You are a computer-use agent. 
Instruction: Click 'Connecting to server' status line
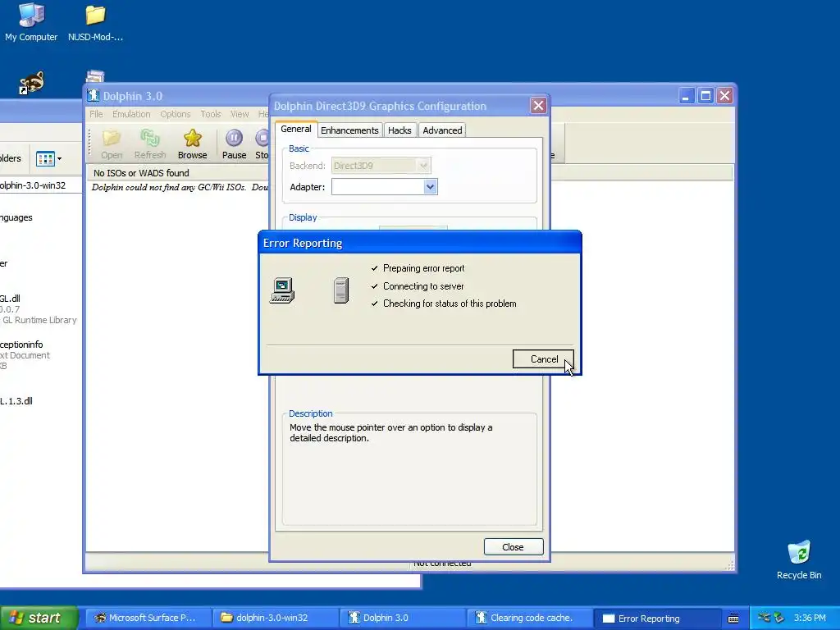[x=423, y=286]
